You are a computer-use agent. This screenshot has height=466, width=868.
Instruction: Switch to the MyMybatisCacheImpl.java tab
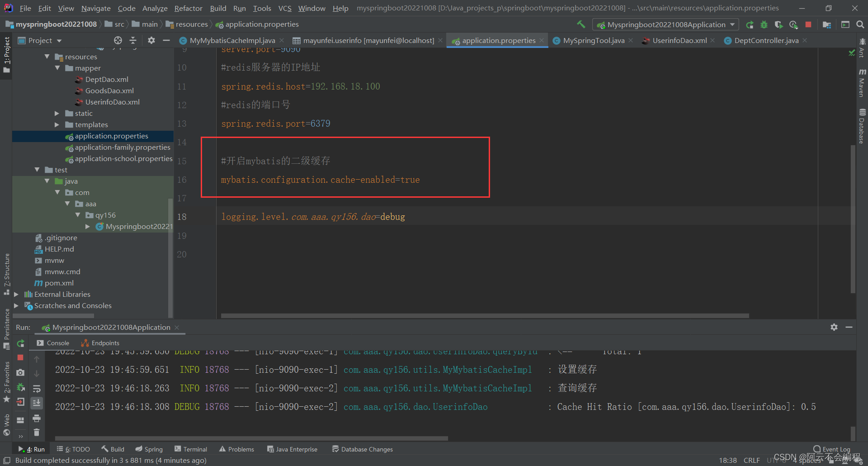click(x=231, y=40)
